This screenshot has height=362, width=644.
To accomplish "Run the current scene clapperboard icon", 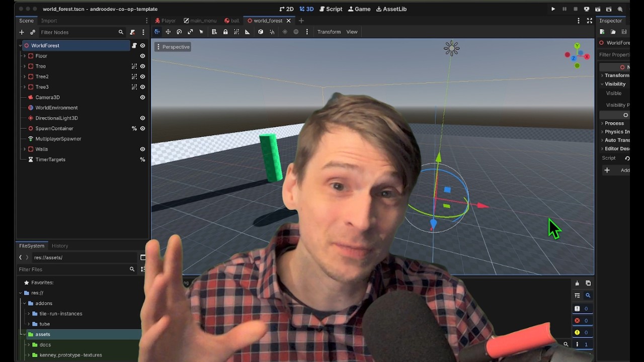I will pyautogui.click(x=598, y=9).
